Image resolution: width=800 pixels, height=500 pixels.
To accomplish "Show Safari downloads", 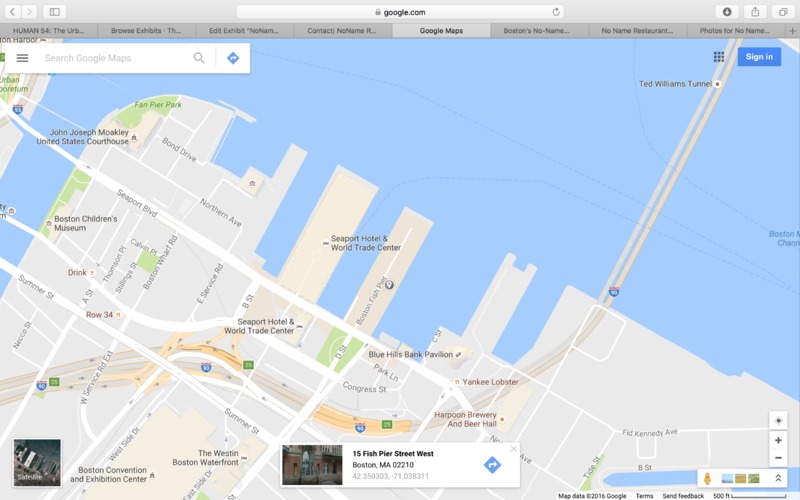I will coord(727,12).
